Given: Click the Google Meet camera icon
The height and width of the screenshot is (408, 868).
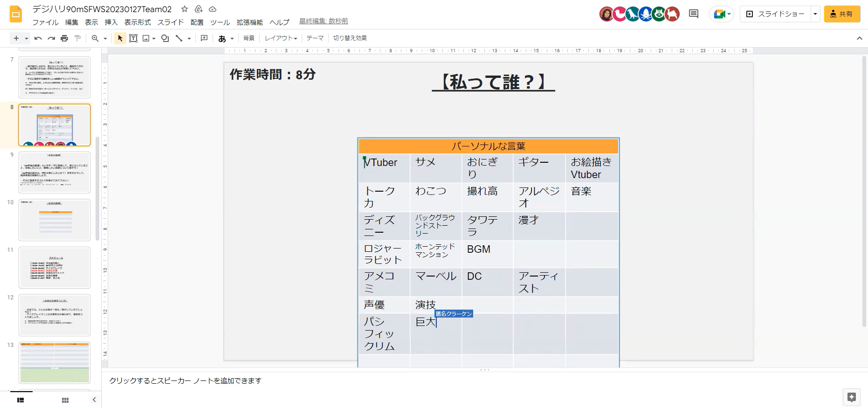Looking at the screenshot, I should (719, 14).
